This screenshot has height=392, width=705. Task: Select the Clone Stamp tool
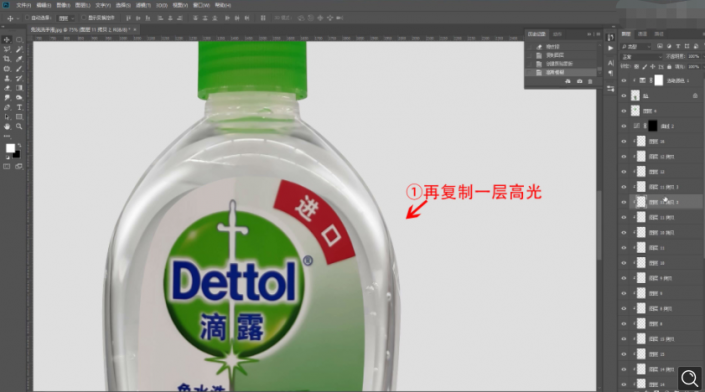tap(7, 78)
